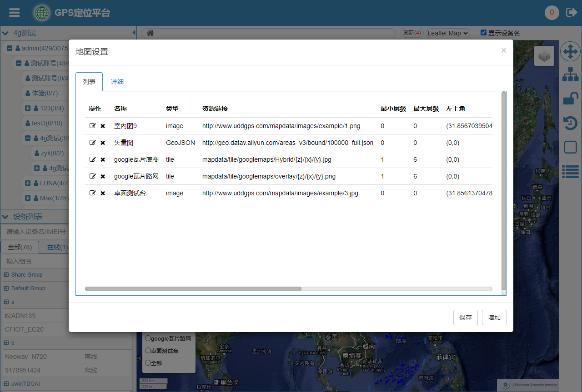The width and height of the screenshot is (582, 392).
Task: Select the 全部 radio option
Action: click(148, 363)
